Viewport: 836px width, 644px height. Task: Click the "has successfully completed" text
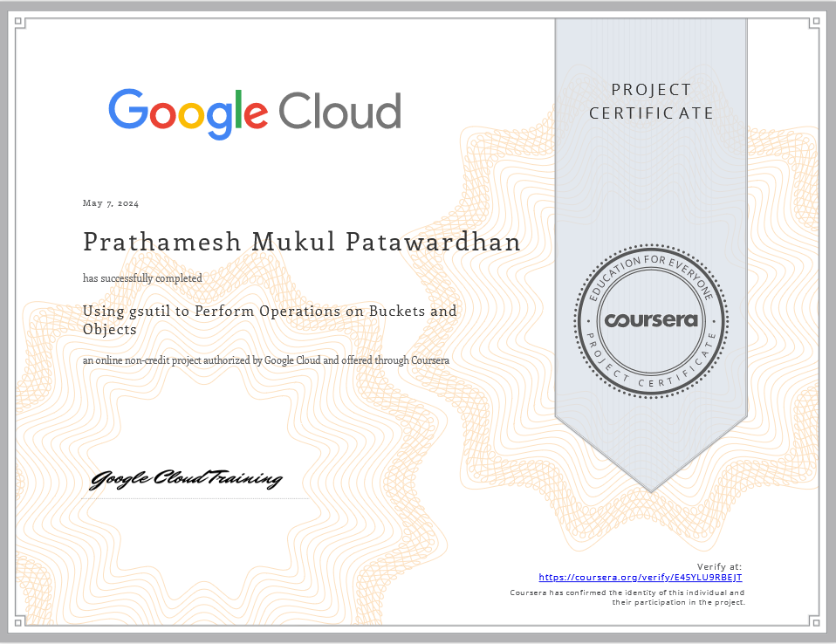(x=142, y=278)
